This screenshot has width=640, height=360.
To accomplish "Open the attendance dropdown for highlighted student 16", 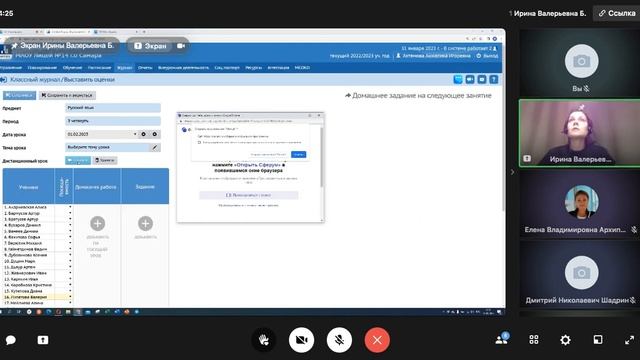I will coord(70,297).
